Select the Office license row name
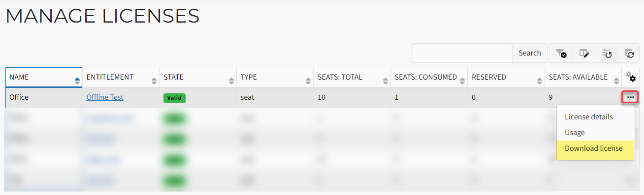The height and width of the screenshot is (195, 644). 19,97
